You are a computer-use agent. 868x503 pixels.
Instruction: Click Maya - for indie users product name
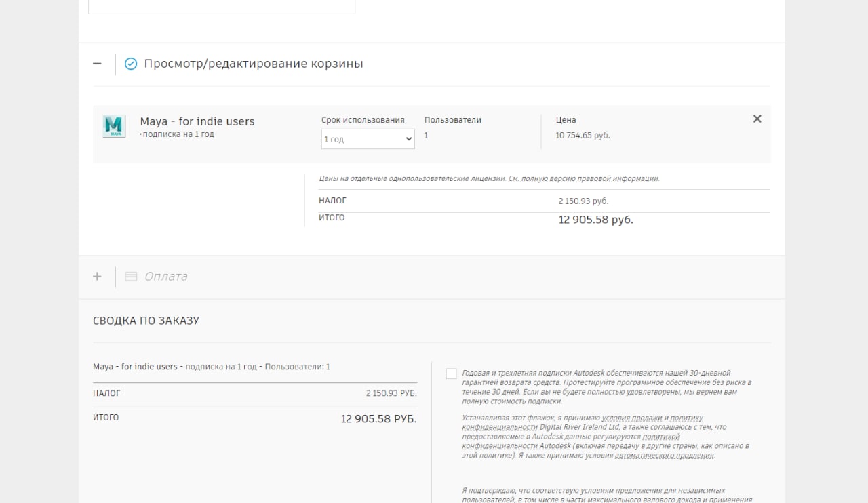click(x=197, y=121)
